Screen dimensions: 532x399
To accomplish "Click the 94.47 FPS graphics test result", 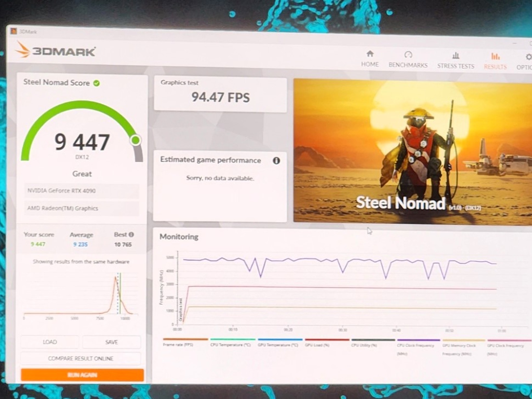I will [220, 97].
